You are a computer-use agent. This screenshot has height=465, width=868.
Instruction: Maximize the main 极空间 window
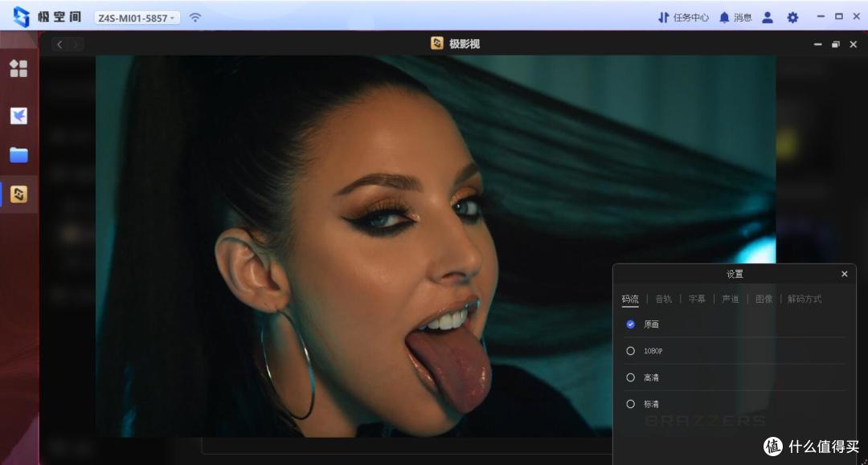pyautogui.click(x=838, y=17)
